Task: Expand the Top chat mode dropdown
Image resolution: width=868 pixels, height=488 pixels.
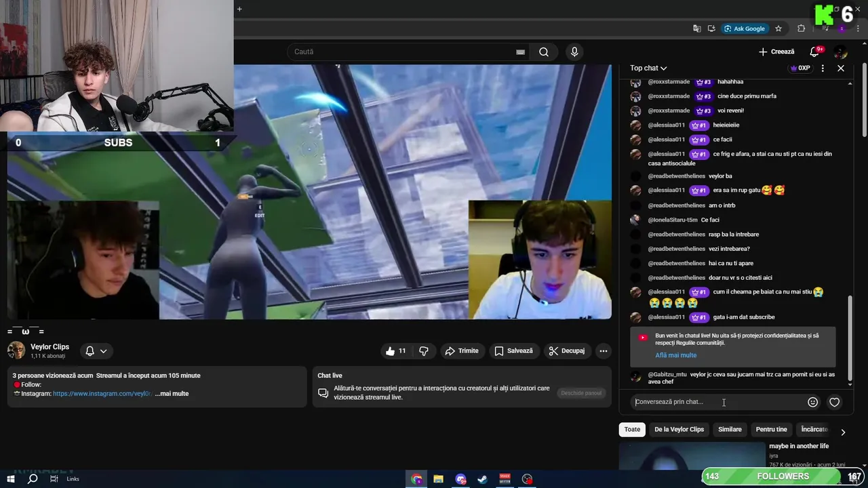Action: (x=648, y=68)
